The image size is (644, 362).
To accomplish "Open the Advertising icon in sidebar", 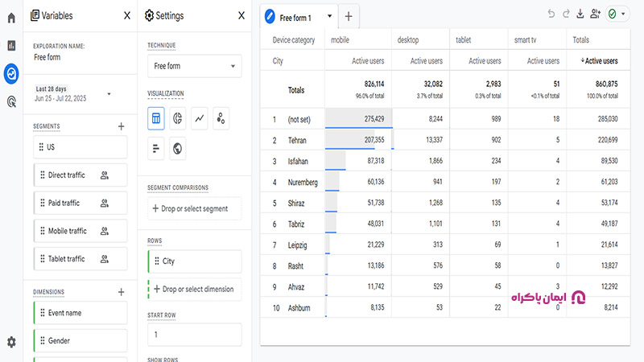I will pos(11,101).
